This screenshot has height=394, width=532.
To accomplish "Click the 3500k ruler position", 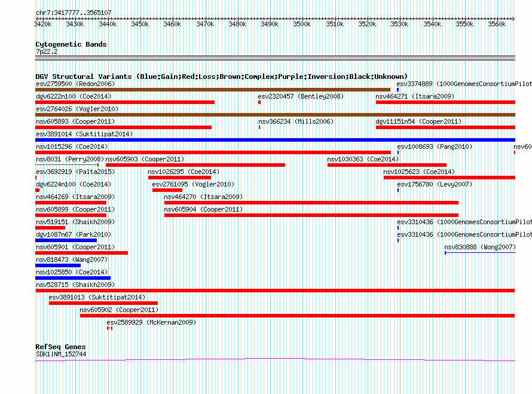I will pos(302,24).
